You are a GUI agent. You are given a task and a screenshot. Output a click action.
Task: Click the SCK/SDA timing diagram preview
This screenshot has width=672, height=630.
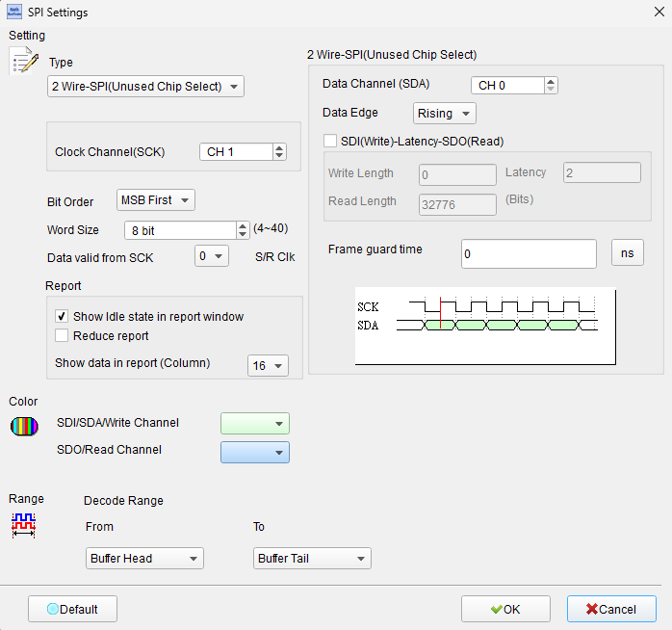pos(485,326)
